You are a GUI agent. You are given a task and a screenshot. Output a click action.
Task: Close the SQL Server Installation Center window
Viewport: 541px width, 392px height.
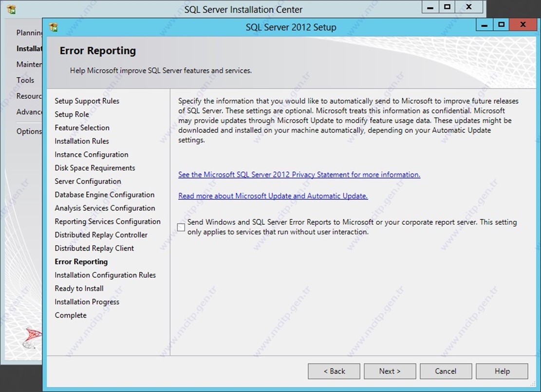click(469, 7)
